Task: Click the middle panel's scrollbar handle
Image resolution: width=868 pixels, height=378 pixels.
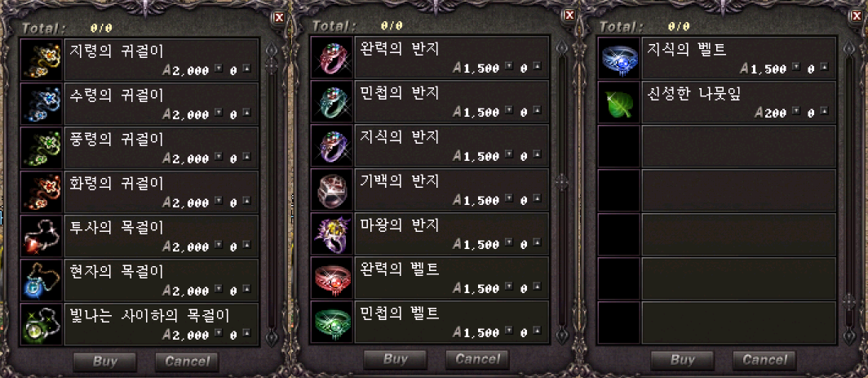Action: (x=562, y=180)
